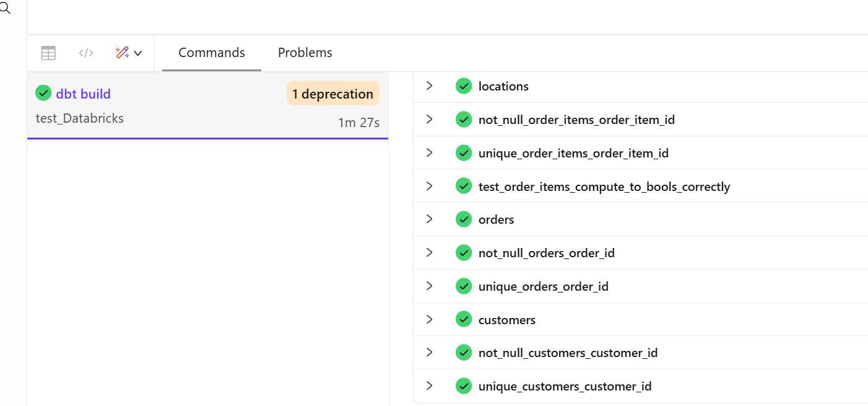The height and width of the screenshot is (406, 868).
Task: Select the test_order_items_compute_to_bools_correctly row
Action: (604, 187)
